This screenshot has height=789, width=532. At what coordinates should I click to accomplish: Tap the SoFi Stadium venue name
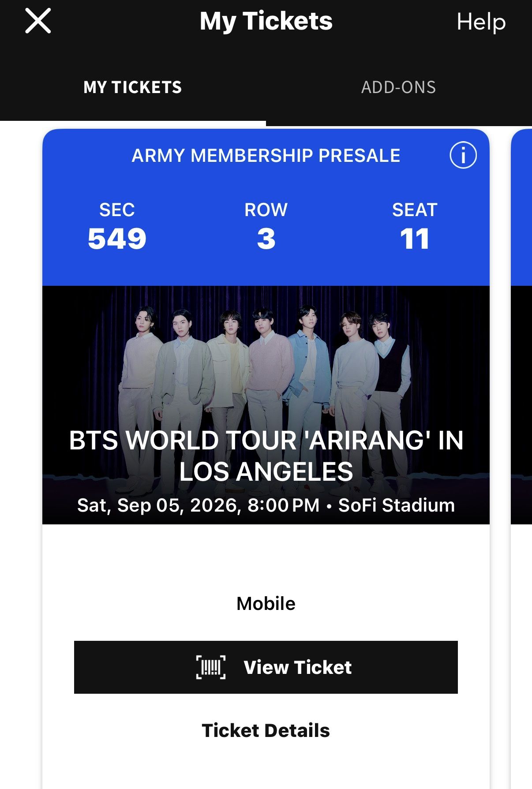[x=396, y=505]
